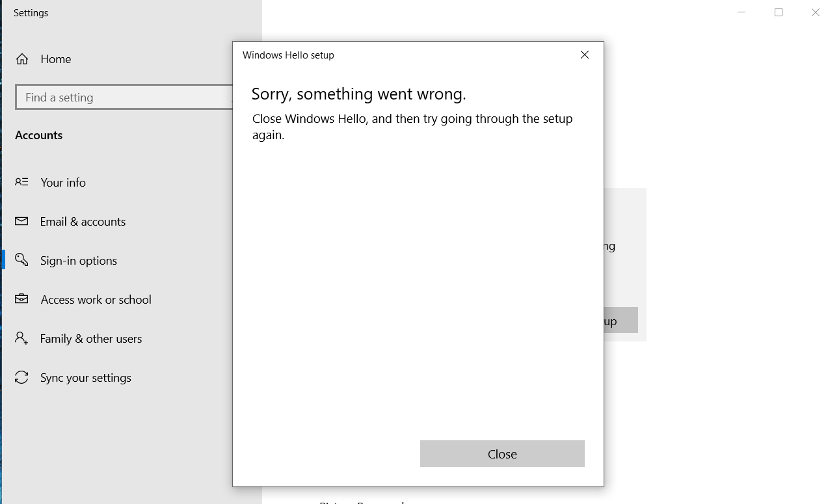
Task: Select the Sign-in options label
Action: (x=79, y=261)
